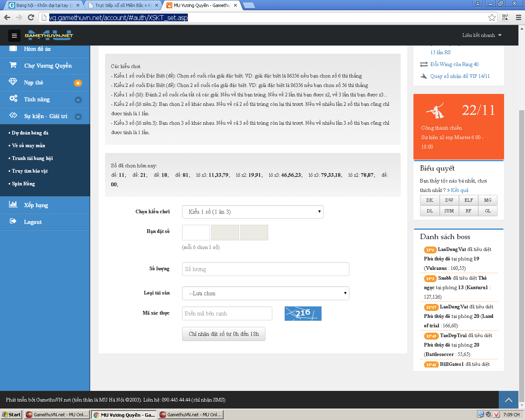Switch to the Trực tiếp xổ số browser tab

click(x=123, y=5)
